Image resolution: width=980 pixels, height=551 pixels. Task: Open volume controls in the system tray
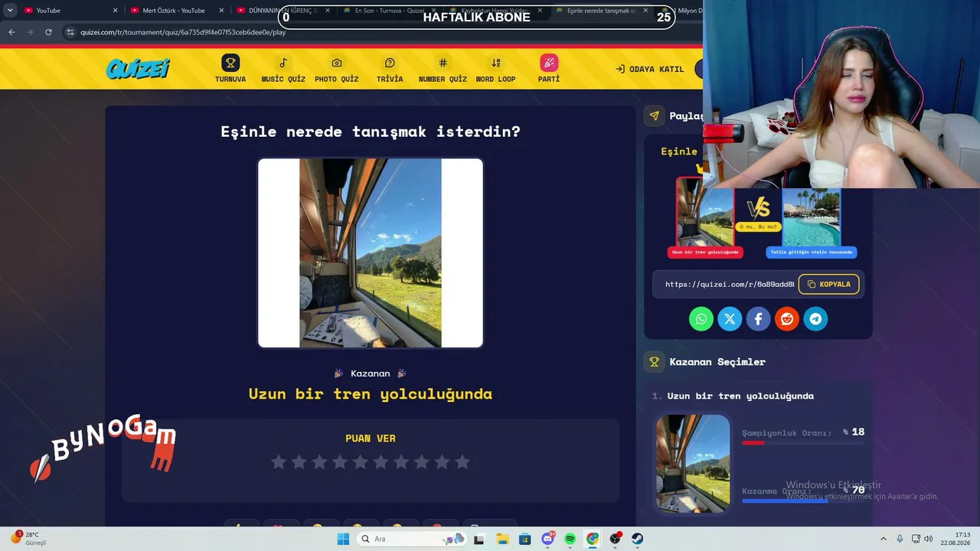coord(928,539)
